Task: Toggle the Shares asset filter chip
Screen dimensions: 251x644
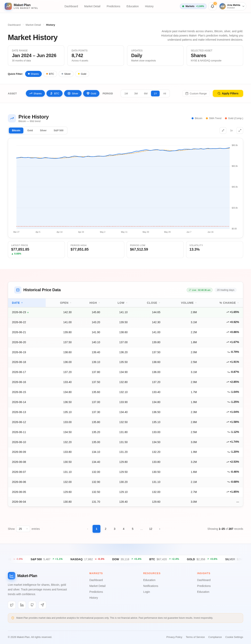Action: click(35, 94)
